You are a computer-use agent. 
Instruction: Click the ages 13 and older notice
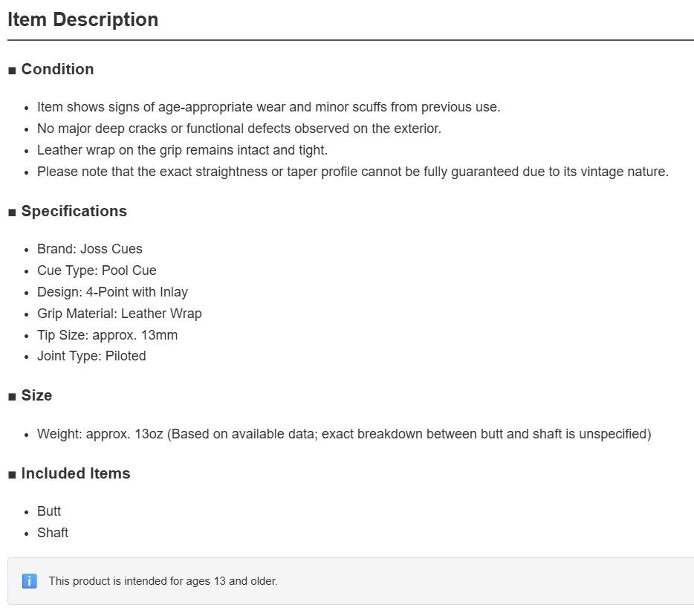163,581
